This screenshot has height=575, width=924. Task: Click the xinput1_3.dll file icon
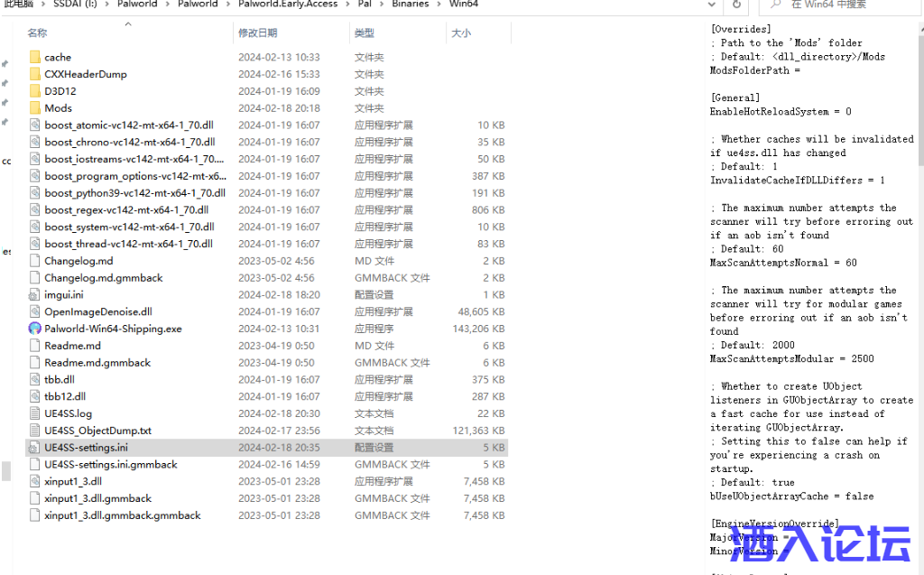point(35,481)
